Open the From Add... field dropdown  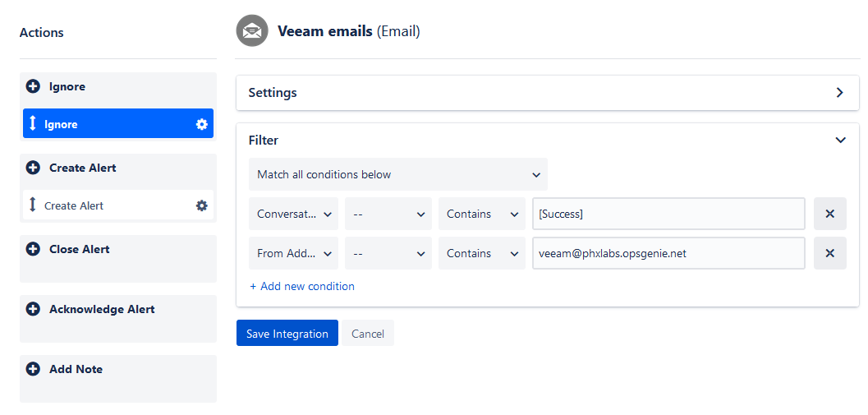293,254
